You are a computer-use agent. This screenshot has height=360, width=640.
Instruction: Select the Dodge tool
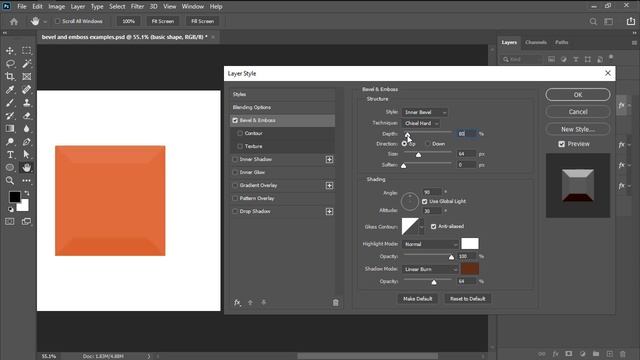10,142
